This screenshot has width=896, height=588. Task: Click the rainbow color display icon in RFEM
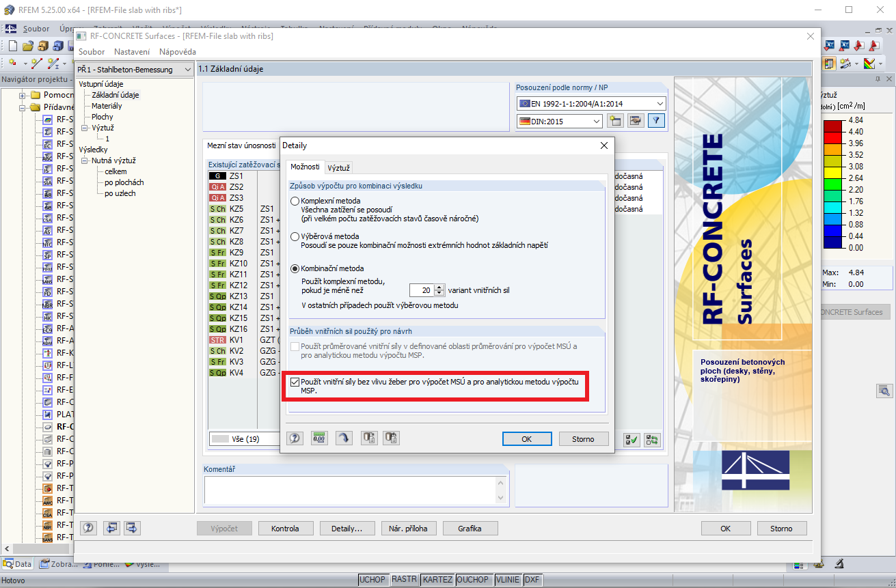click(869, 63)
